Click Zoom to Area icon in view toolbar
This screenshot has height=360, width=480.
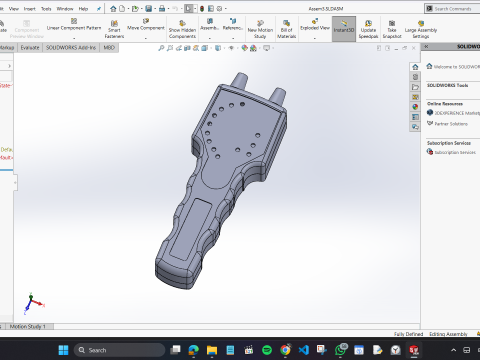pyautogui.click(x=170, y=48)
